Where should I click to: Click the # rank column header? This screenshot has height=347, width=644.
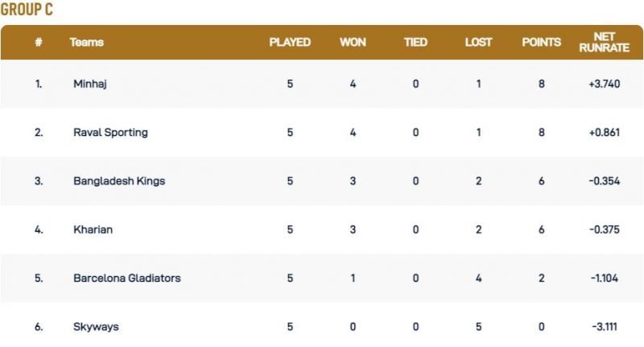(39, 42)
